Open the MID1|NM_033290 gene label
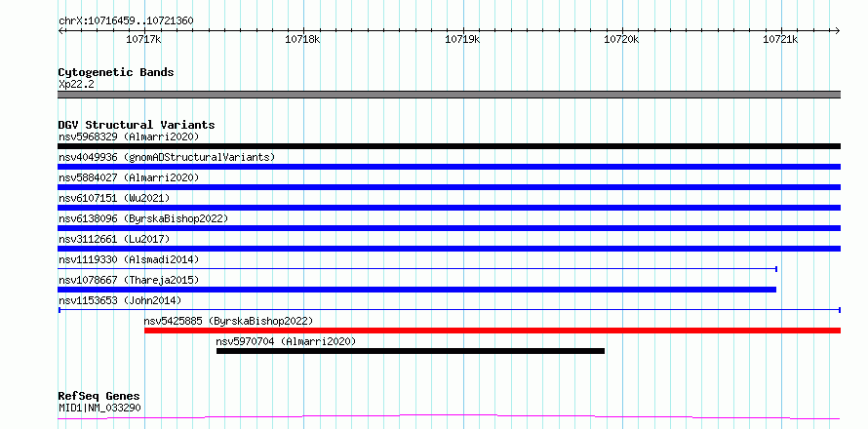Image resolution: width=868 pixels, height=429 pixels. pos(99,409)
